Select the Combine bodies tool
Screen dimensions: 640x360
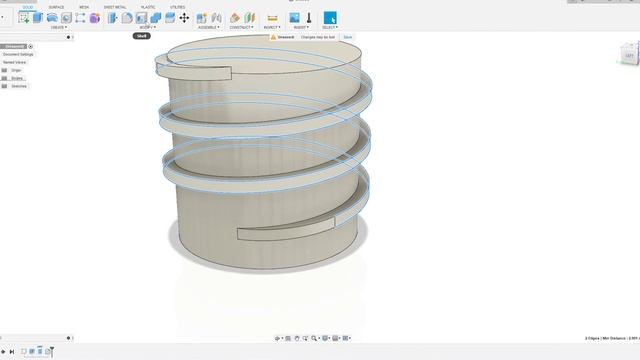156,18
